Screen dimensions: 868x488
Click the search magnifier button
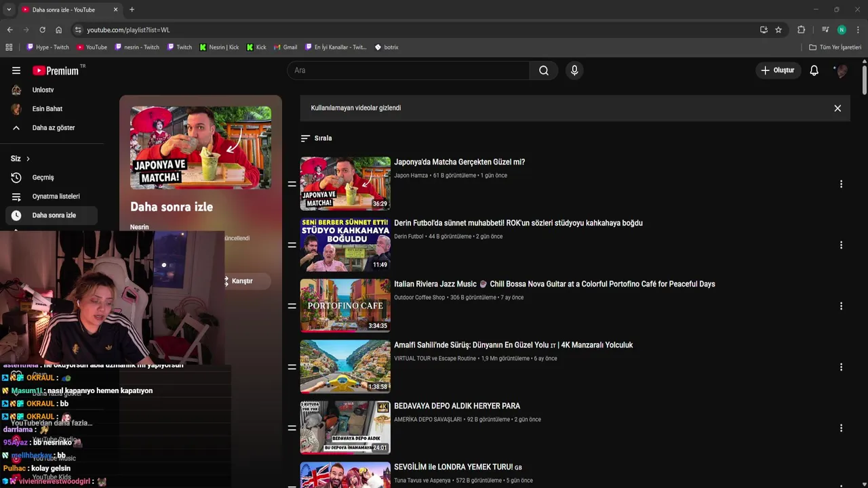[544, 70]
